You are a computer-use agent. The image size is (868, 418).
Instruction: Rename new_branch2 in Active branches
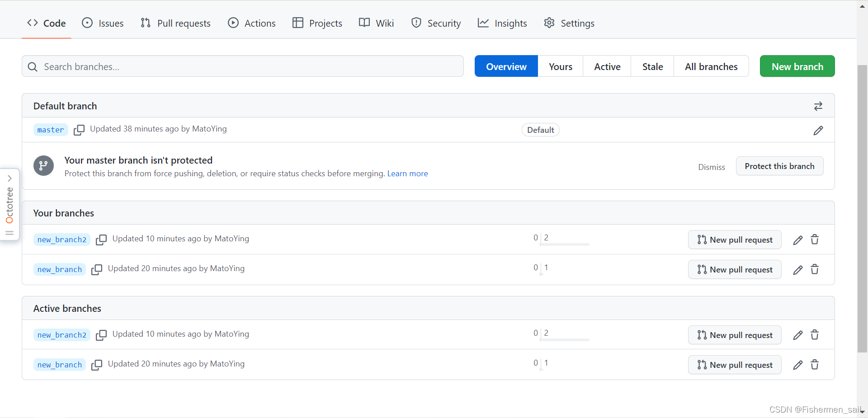pyautogui.click(x=798, y=335)
